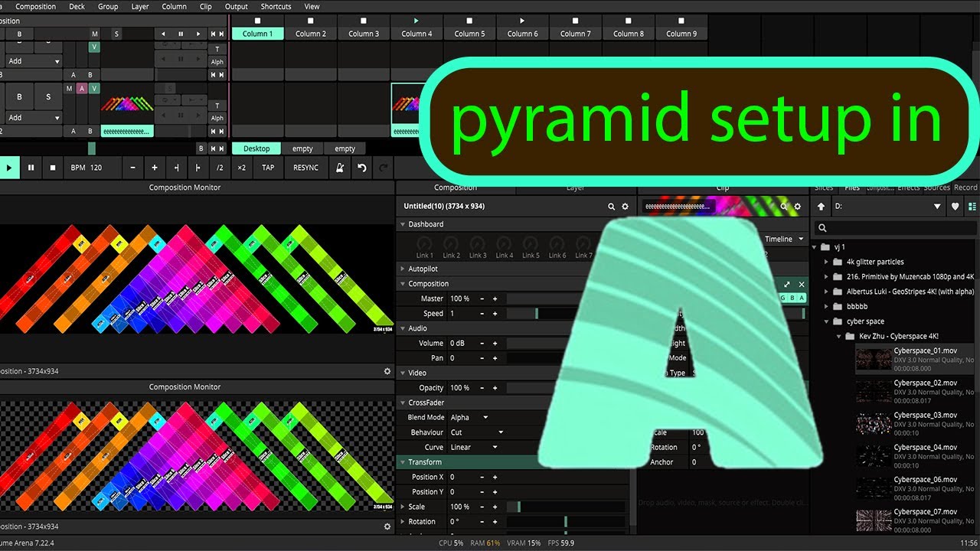Open the Blend Mode Alpha dropdown
Viewport: 980px width, 551px height.
[470, 418]
